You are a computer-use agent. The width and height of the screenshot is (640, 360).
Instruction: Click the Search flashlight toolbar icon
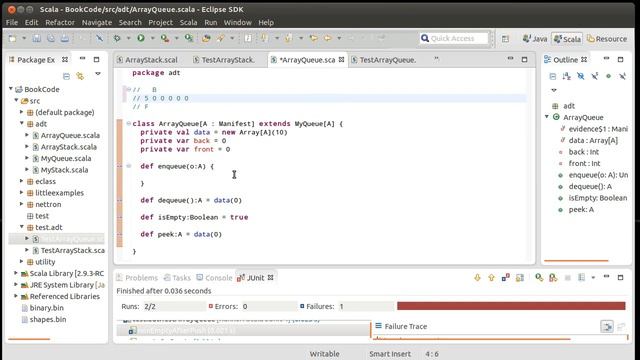(x=221, y=38)
